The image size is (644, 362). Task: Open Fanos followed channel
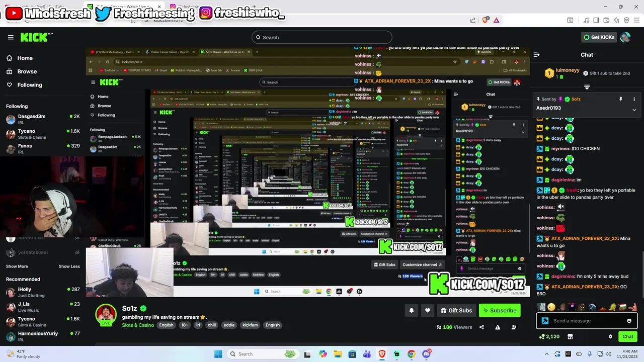pos(43,149)
